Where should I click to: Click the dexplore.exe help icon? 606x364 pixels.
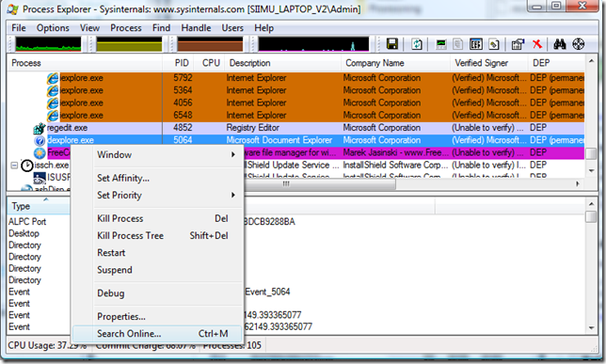[40, 141]
